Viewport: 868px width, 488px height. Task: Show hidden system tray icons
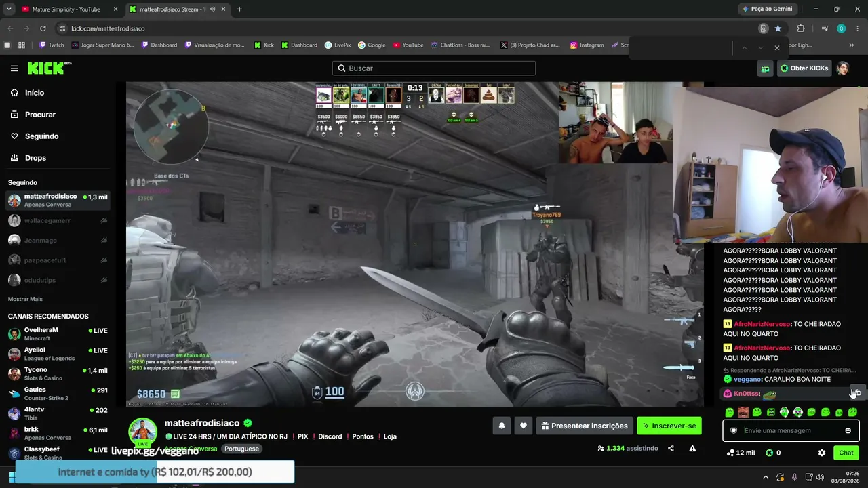tap(766, 477)
